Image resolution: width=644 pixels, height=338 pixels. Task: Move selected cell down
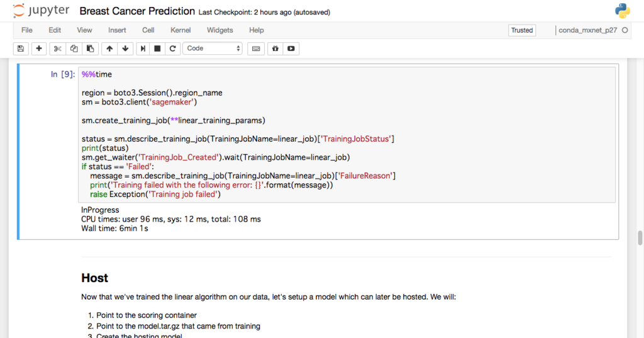125,48
